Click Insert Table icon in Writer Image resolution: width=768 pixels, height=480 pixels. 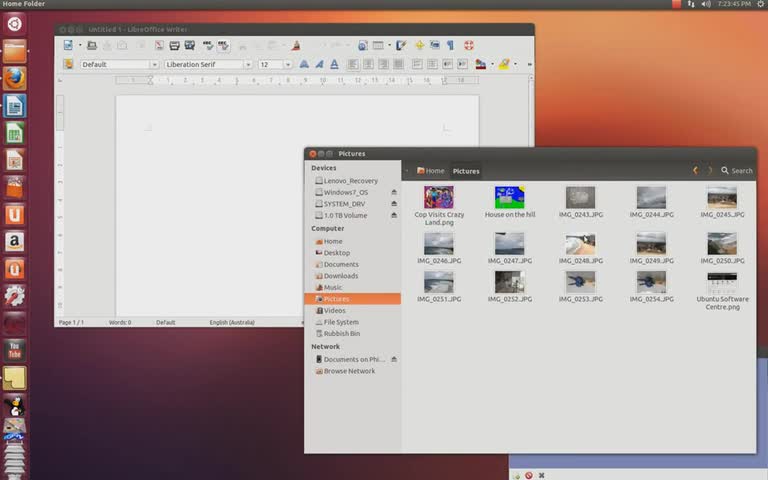click(378, 46)
